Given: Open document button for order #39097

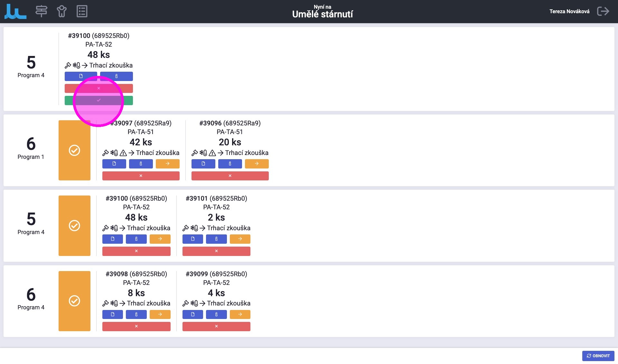Looking at the screenshot, I should [x=114, y=164].
